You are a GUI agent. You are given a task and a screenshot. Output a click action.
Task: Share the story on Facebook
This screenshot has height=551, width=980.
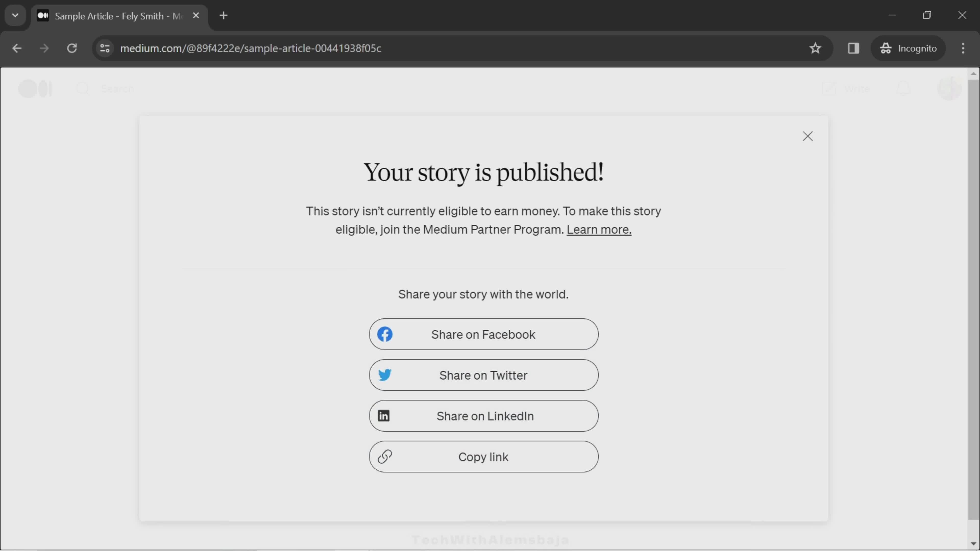coord(483,334)
